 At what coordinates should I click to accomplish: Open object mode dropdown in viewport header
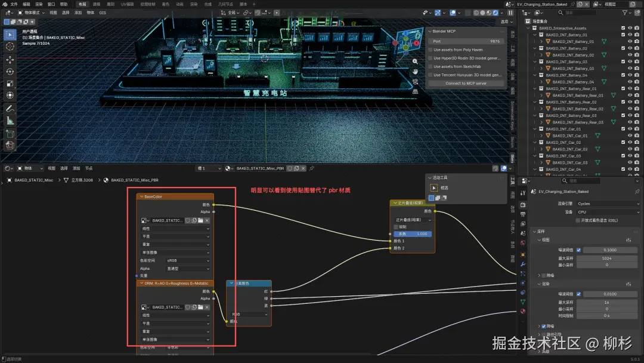click(32, 13)
